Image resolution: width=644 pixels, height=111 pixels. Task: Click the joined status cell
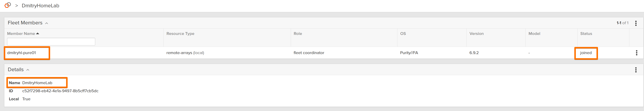[x=586, y=53]
